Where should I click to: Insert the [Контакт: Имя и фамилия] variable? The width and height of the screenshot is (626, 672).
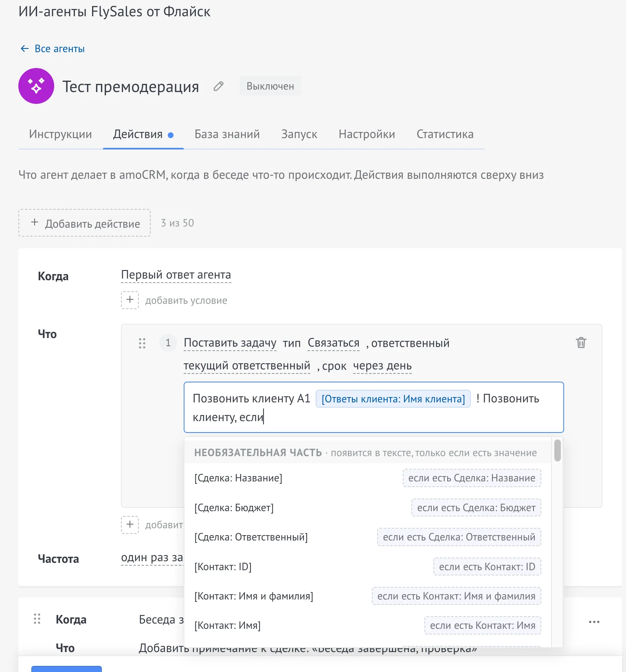pyautogui.click(x=254, y=596)
